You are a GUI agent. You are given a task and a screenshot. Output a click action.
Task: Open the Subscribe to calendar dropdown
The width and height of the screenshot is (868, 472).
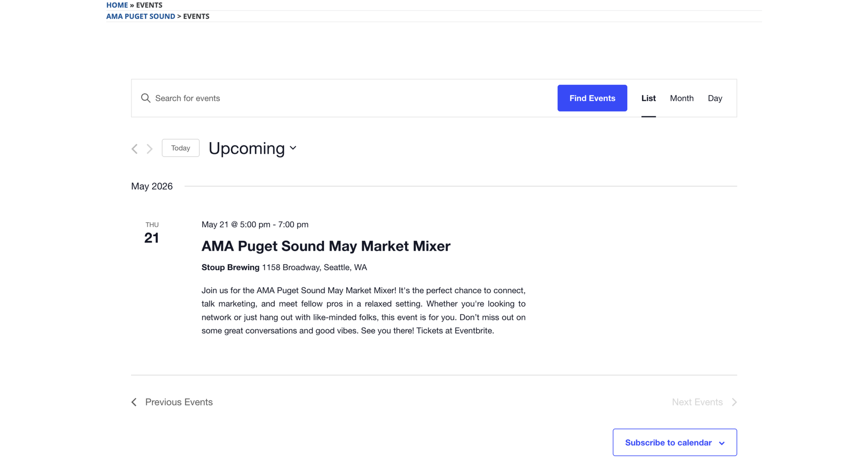click(675, 442)
